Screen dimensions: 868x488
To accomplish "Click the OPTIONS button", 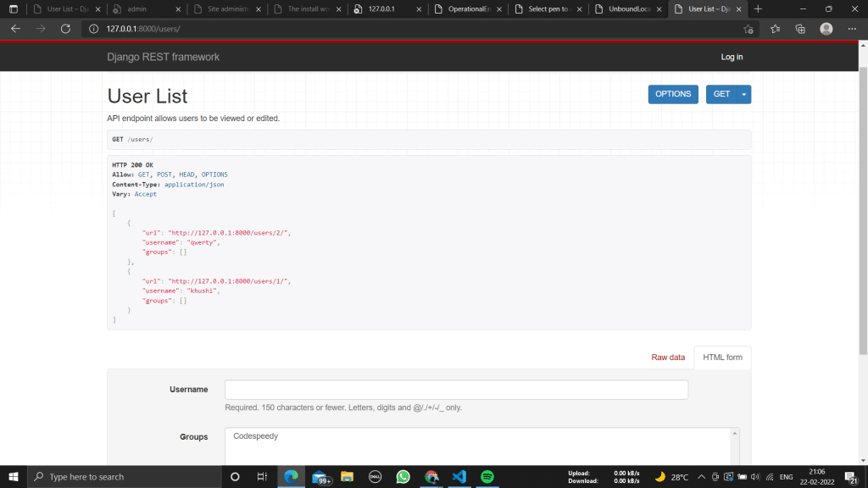I will 673,94.
